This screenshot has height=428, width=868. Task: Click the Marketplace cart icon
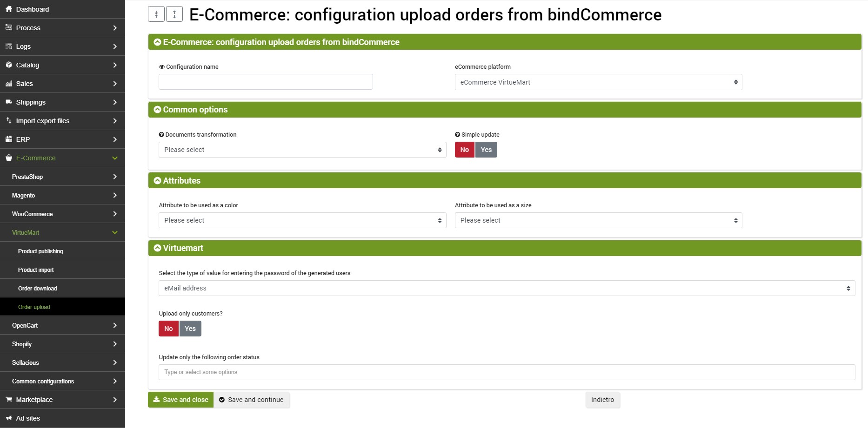[x=9, y=400]
